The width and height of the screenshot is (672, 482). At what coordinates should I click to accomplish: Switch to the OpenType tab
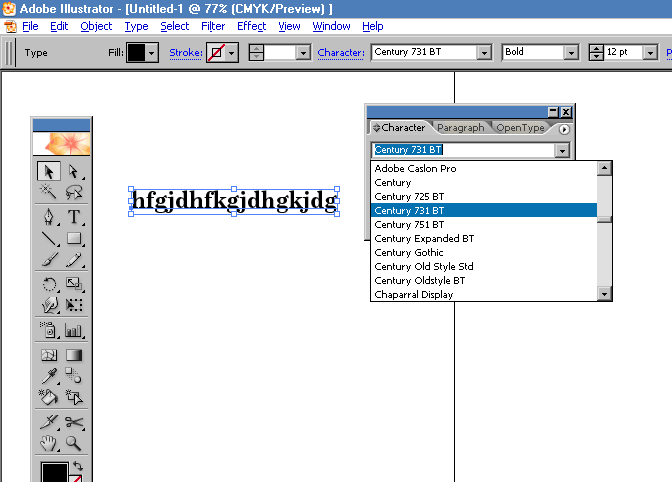point(520,128)
